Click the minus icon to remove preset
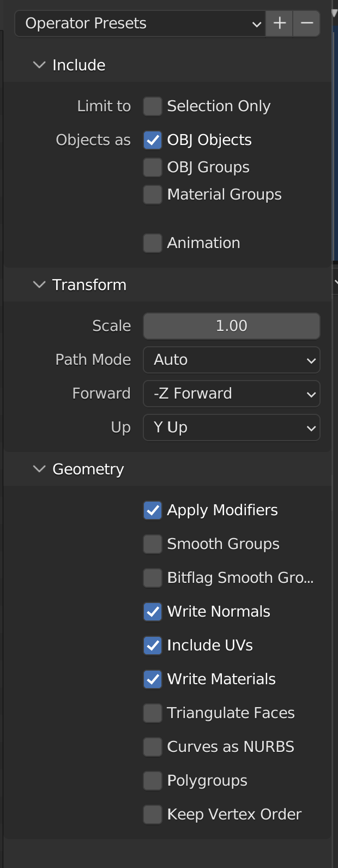This screenshot has height=868, width=338. pyautogui.click(x=307, y=23)
